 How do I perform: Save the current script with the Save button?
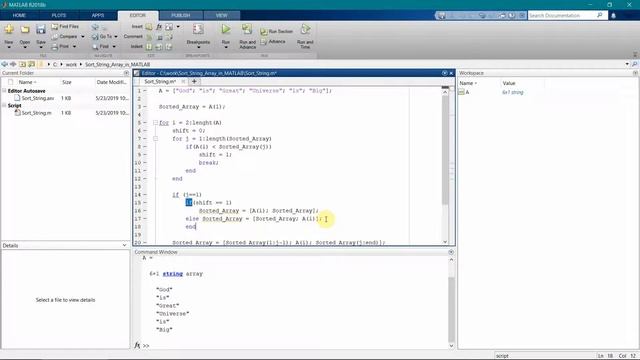coord(41,29)
